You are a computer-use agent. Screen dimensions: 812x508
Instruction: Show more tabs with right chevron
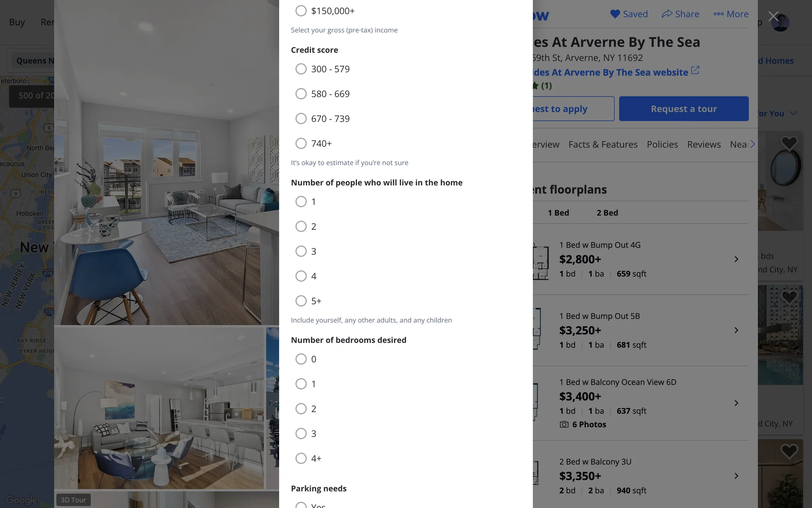752,144
